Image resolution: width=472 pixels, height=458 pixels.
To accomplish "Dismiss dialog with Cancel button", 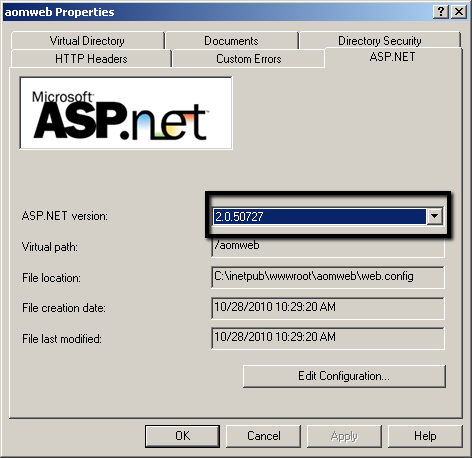I will click(264, 436).
